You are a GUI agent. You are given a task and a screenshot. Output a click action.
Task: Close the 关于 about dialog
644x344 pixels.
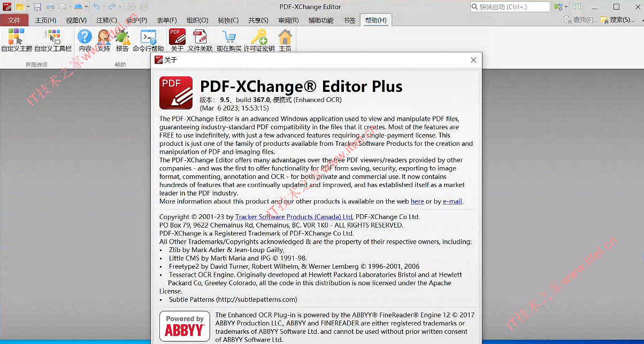(473, 60)
